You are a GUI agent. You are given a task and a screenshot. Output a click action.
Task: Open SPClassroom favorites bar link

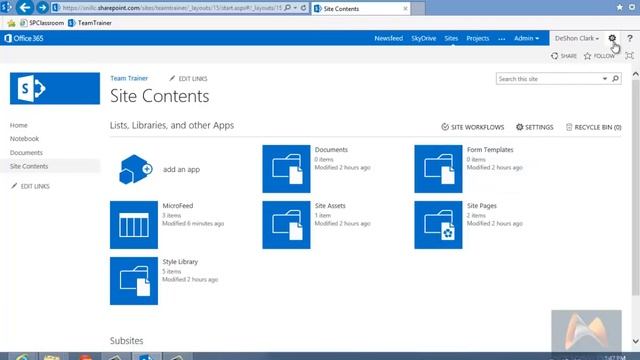[42, 23]
